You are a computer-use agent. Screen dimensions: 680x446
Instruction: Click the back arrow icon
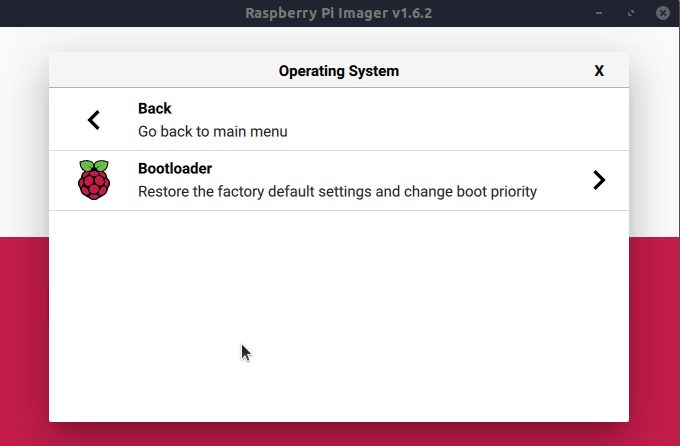click(x=94, y=120)
